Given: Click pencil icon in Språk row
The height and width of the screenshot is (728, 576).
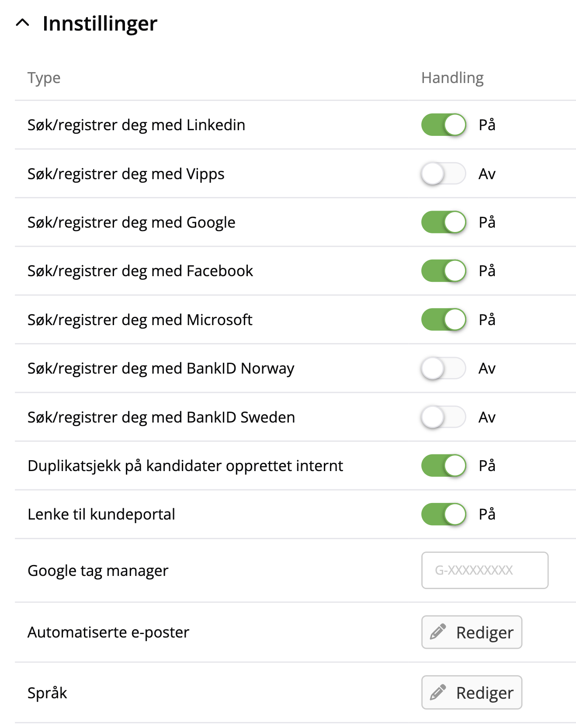Looking at the screenshot, I should (x=438, y=692).
